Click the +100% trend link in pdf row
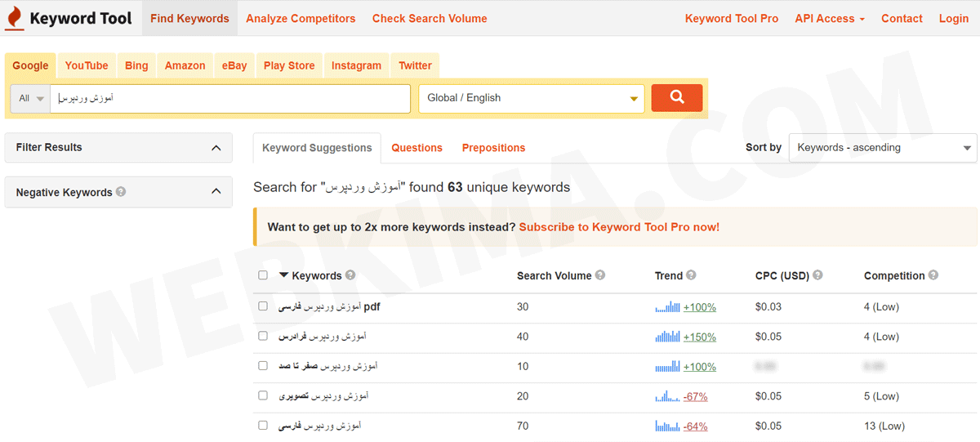Viewport: 980px width, 442px height. [700, 307]
